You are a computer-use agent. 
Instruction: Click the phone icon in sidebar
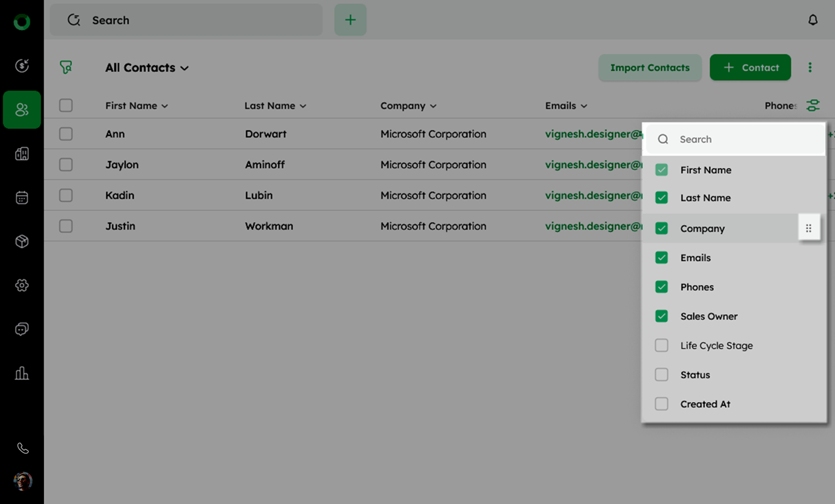(22, 448)
